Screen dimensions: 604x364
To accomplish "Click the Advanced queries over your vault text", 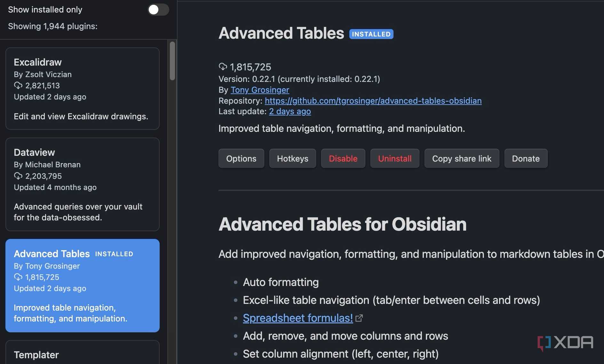I will (x=78, y=212).
